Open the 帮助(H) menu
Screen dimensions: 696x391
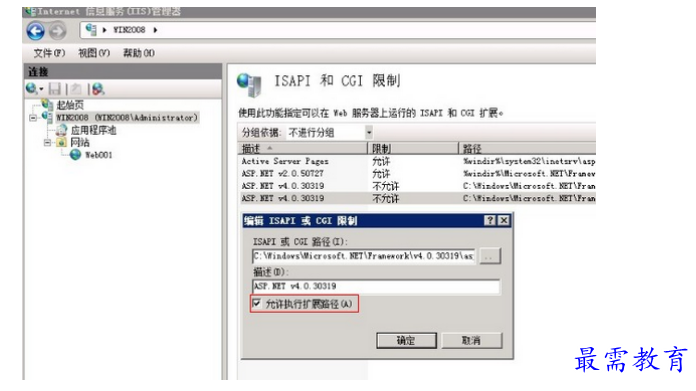click(x=139, y=53)
